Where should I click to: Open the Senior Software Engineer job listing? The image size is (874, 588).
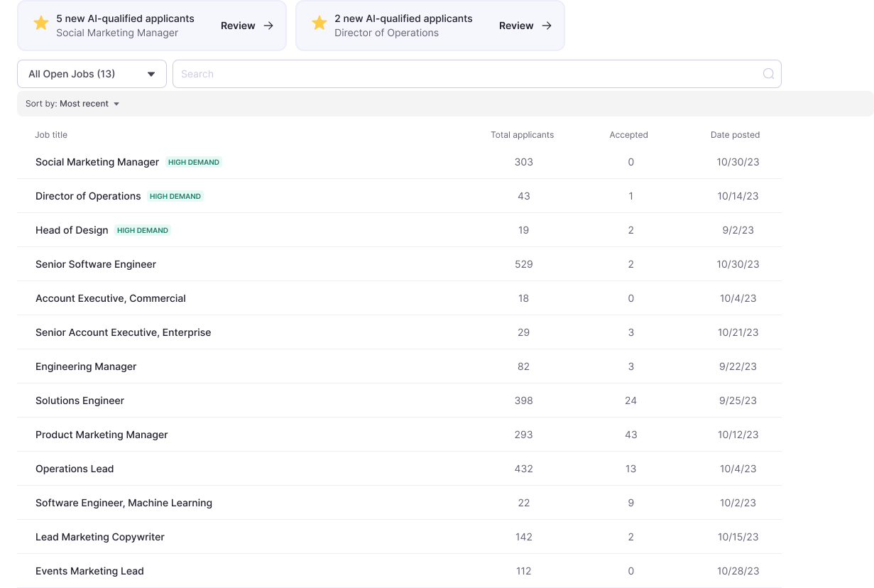(96, 264)
